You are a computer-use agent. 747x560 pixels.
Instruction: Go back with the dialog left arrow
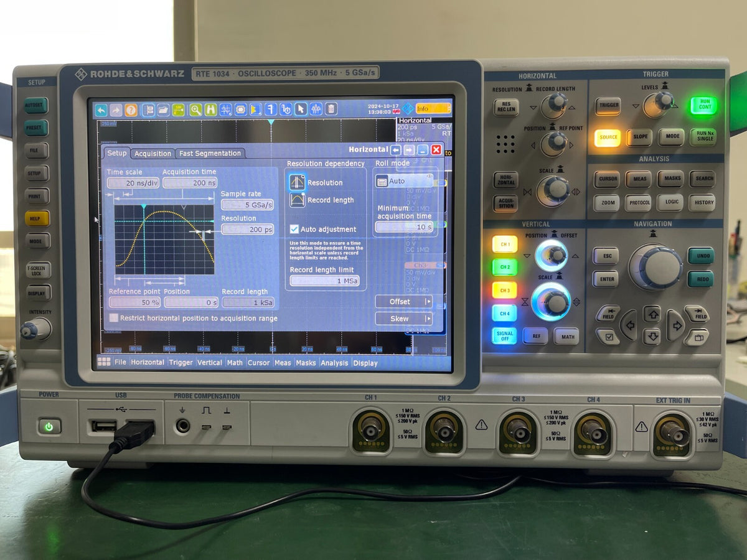click(x=396, y=150)
